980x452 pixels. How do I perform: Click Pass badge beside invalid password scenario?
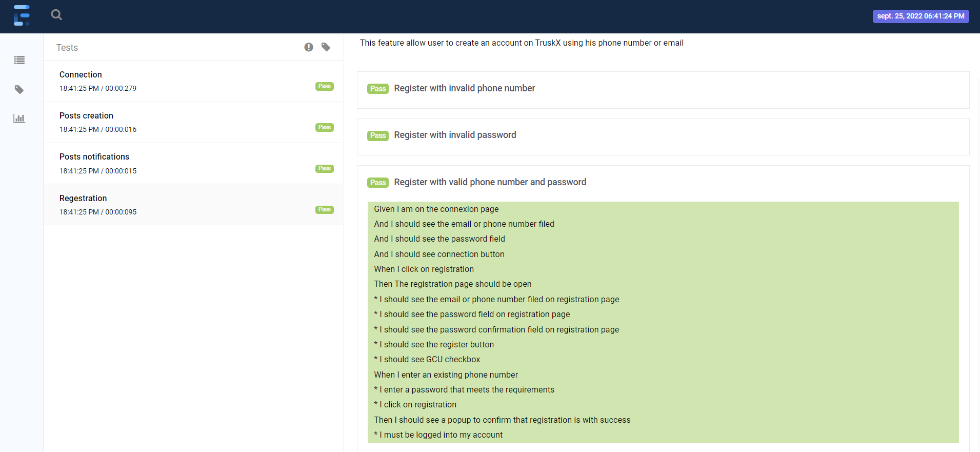pyautogui.click(x=378, y=135)
